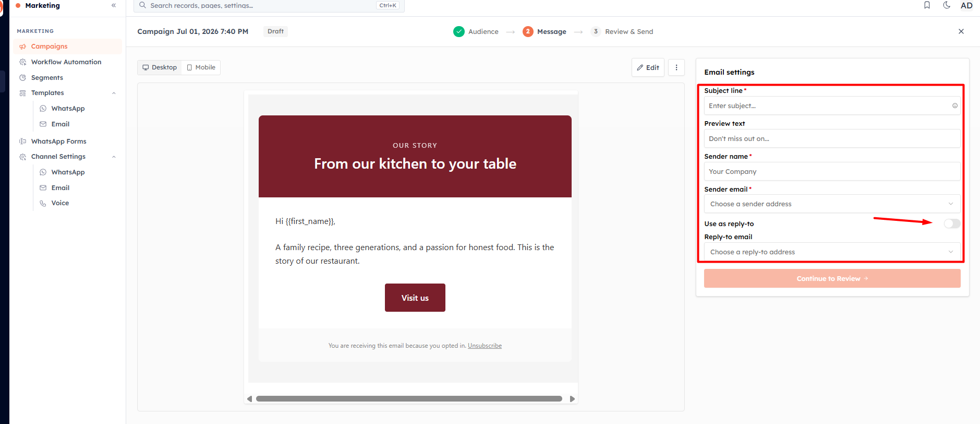Click the Campaigns megaphone icon
Image resolution: width=980 pixels, height=424 pixels.
tap(22, 46)
